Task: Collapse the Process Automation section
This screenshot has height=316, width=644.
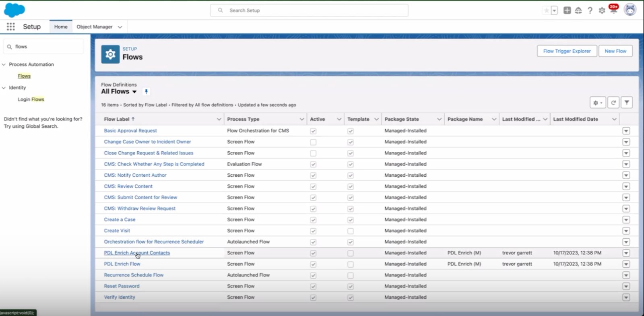Action: (x=4, y=64)
